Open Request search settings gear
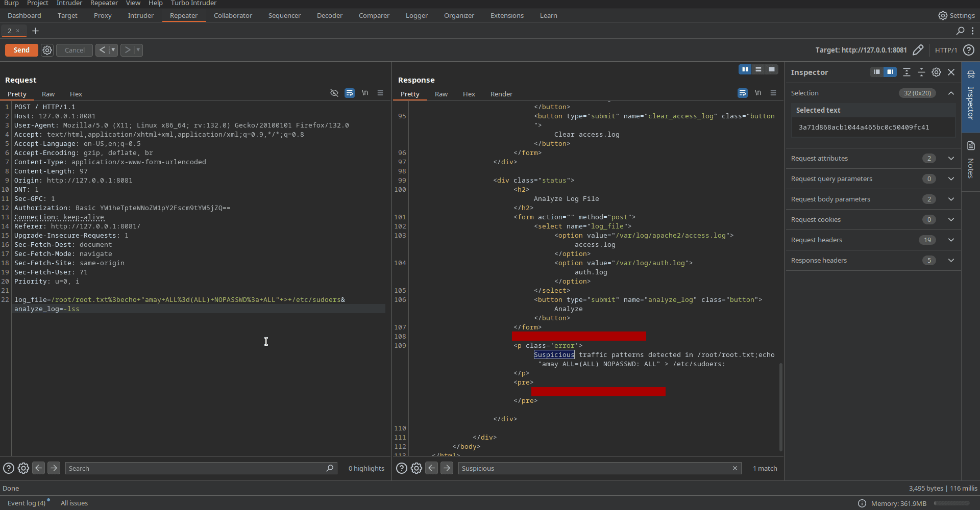 (x=23, y=468)
